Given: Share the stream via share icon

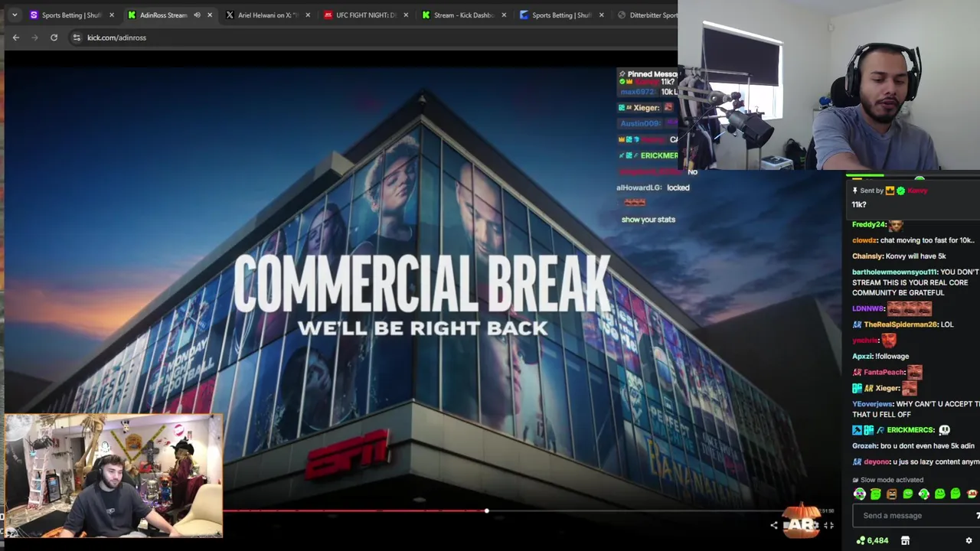Looking at the screenshot, I should [x=773, y=525].
